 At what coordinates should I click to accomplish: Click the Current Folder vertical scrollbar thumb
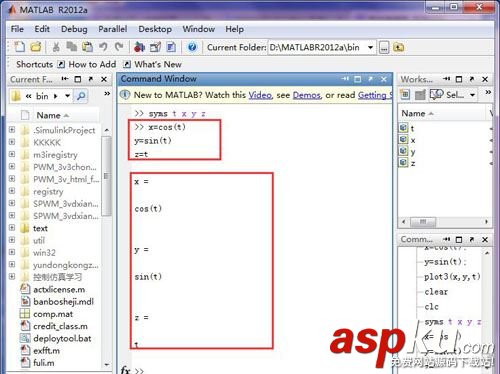[x=107, y=176]
